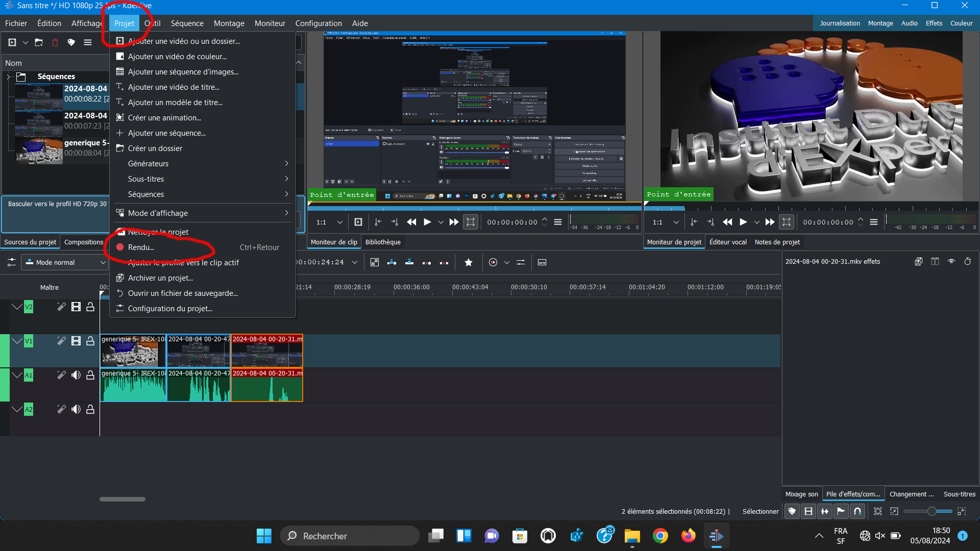Click the overwrite clip zone icon
This screenshot has width=980, height=551.
coord(409,262)
